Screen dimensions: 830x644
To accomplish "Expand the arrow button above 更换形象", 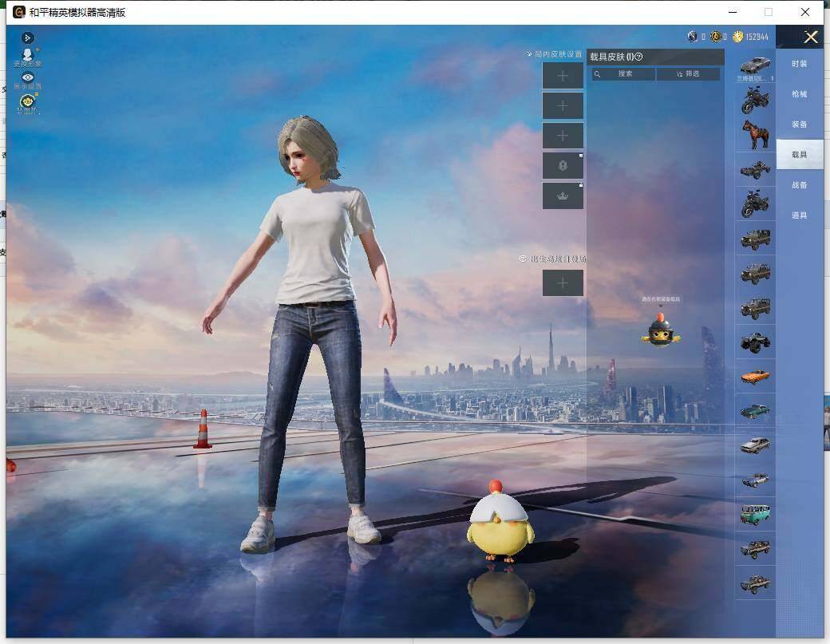I will pos(27,38).
